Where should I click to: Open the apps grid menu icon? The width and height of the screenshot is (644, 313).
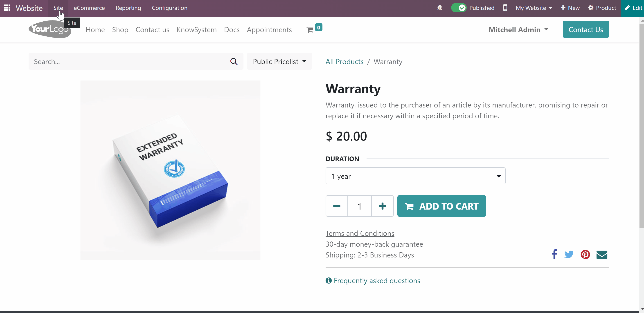click(x=7, y=8)
